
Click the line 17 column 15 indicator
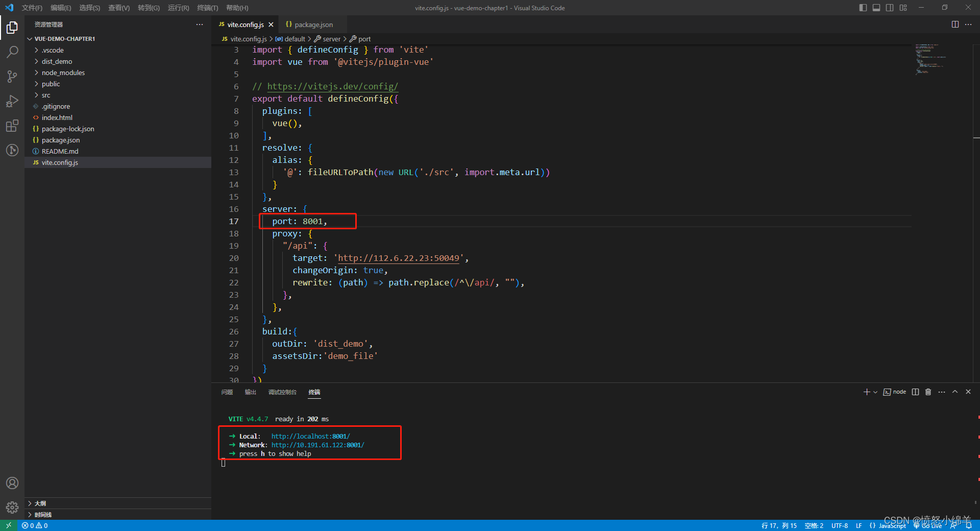(779, 525)
